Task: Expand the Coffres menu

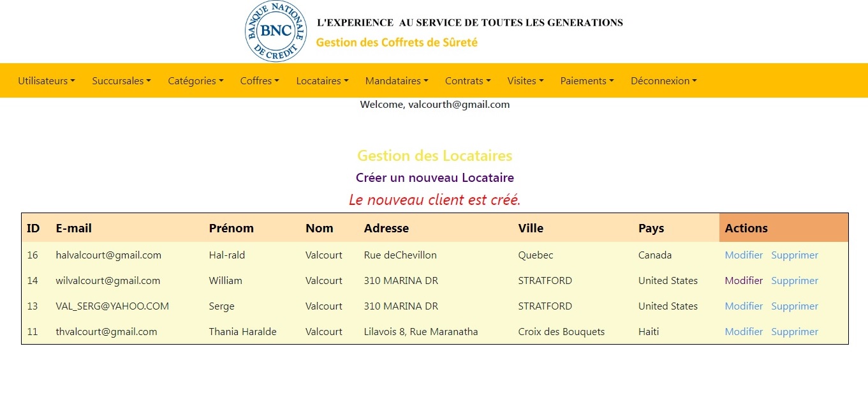Action: tap(260, 81)
